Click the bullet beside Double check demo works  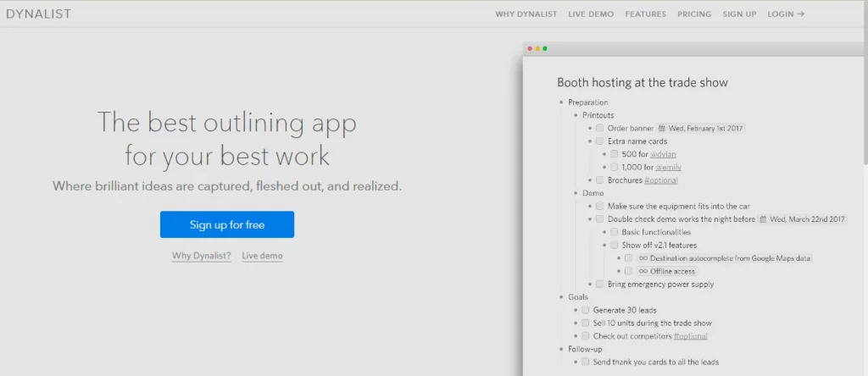pyautogui.click(x=590, y=219)
